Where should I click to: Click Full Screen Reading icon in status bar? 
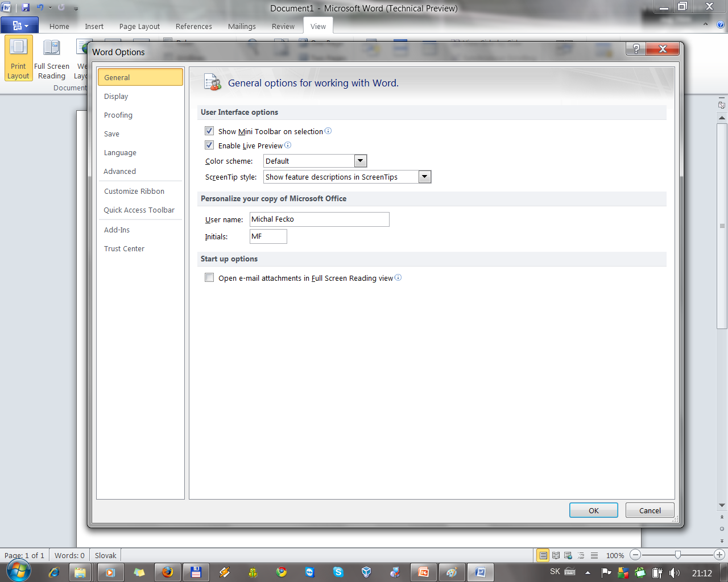pos(556,555)
